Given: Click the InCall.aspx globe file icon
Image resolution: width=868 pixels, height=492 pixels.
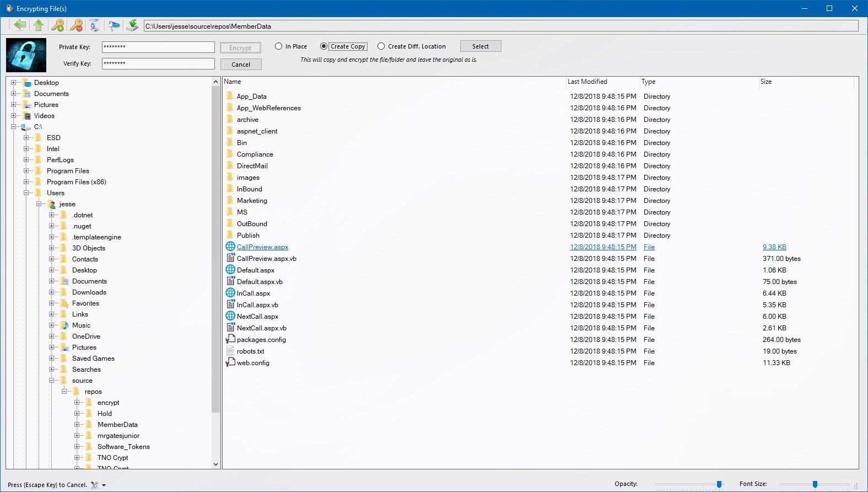Looking at the screenshot, I should tap(230, 293).
